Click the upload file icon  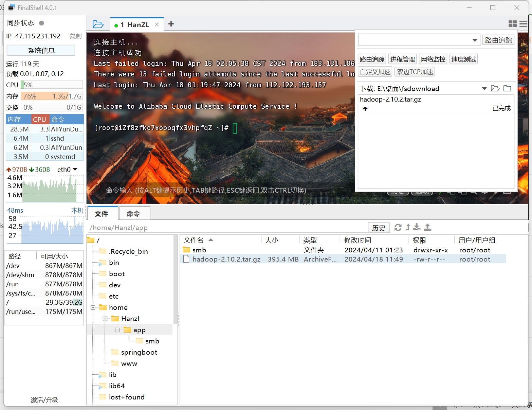[428, 227]
